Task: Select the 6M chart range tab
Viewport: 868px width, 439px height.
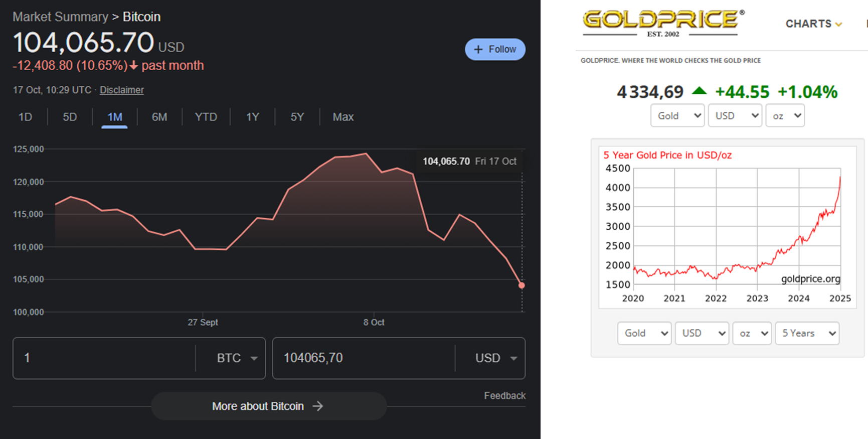Action: (x=159, y=117)
